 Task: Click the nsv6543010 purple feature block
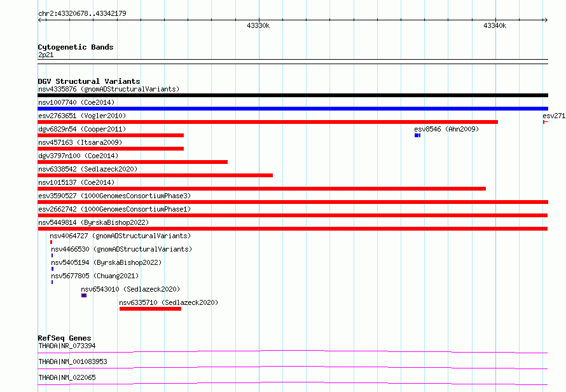pos(84,295)
